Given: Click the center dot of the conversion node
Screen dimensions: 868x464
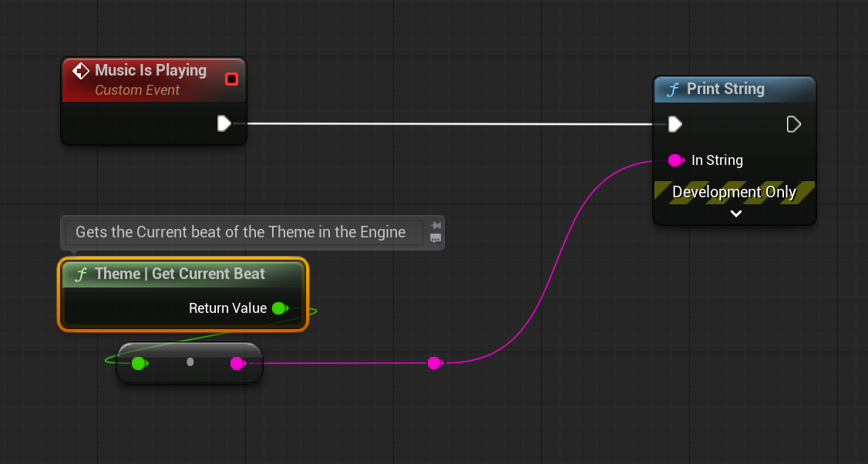Looking at the screenshot, I should [x=190, y=361].
